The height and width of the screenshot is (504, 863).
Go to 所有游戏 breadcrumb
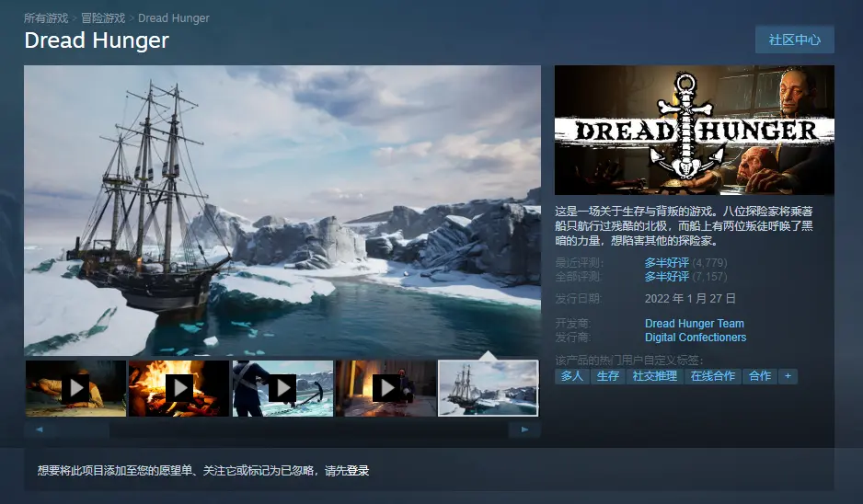point(46,18)
